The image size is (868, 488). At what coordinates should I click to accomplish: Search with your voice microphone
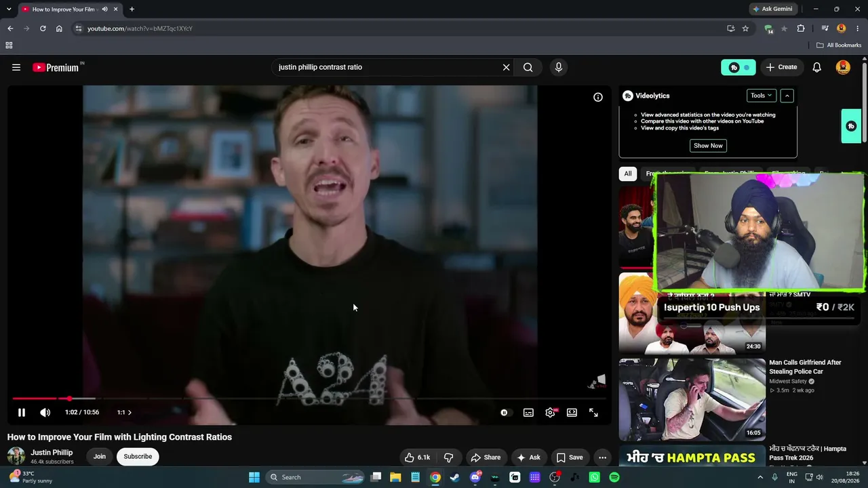click(559, 67)
